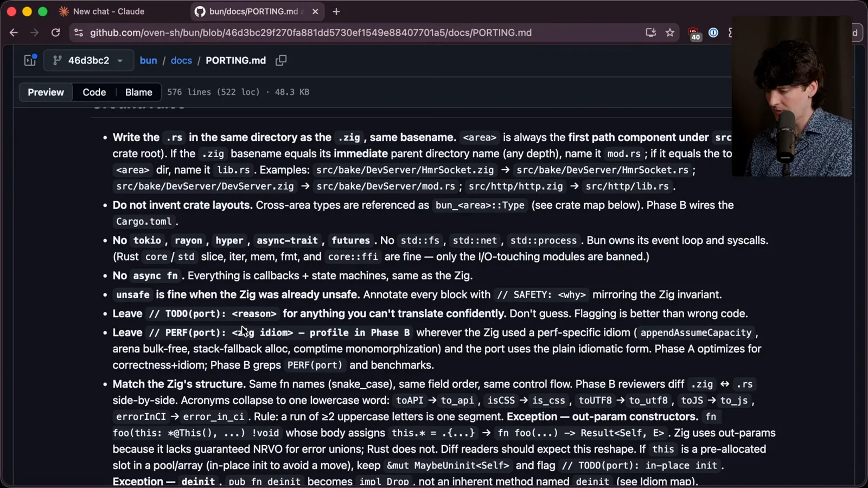Click the '// TODO(port): <reason>' code snippet
The image size is (868, 488).
pos(213,313)
